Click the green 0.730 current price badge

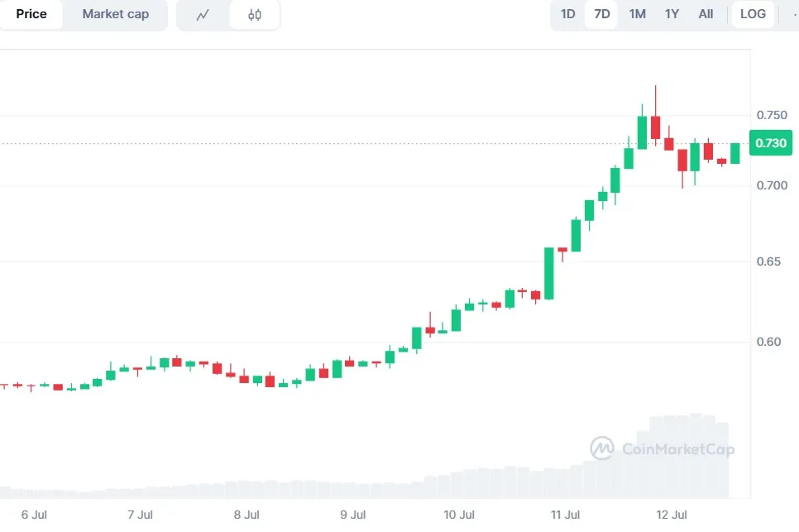point(769,142)
